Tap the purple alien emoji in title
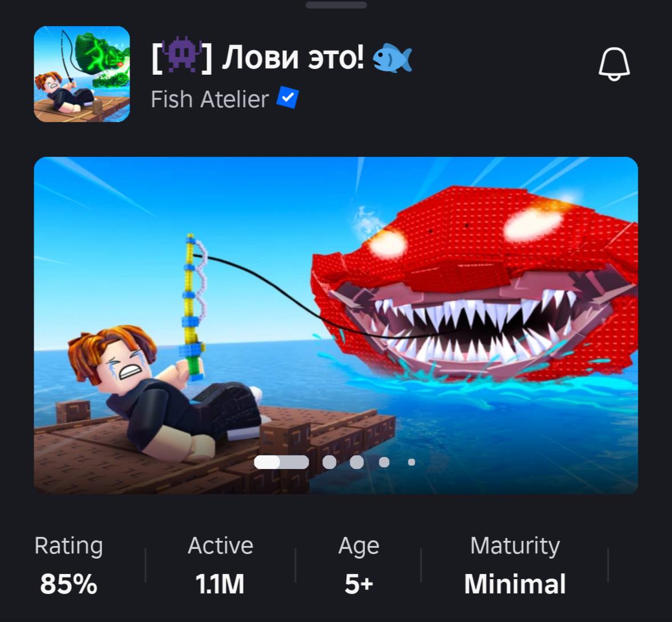672x622 pixels. click(182, 55)
